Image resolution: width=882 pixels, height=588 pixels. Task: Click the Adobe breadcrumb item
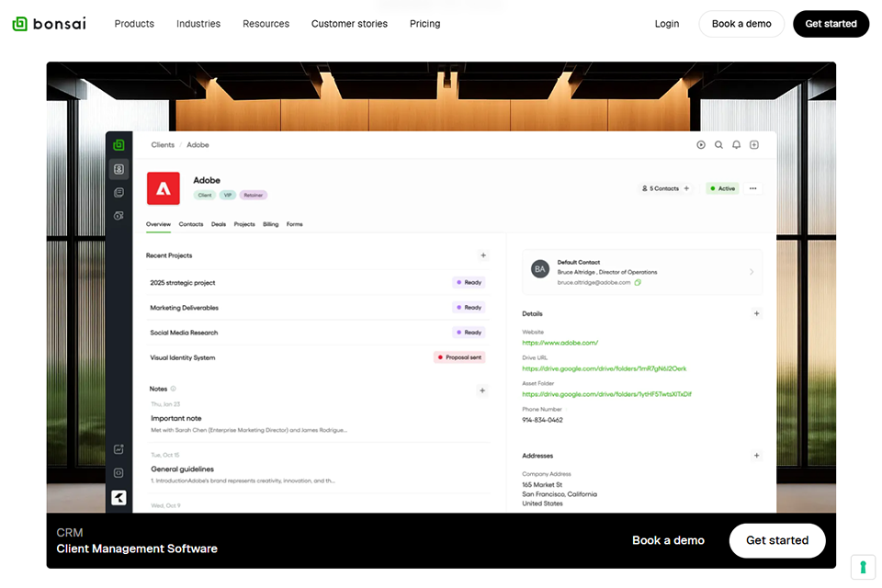(x=198, y=145)
